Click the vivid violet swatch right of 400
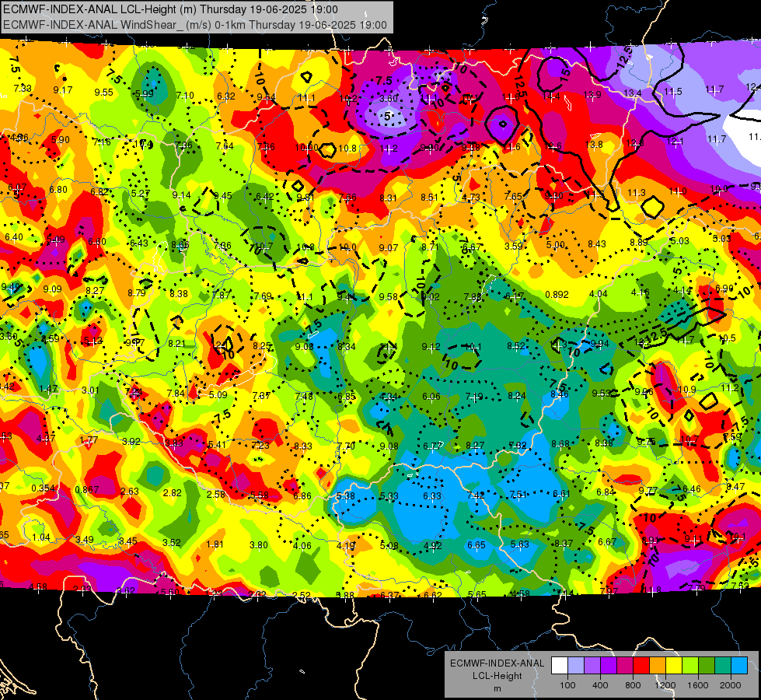 tap(609, 666)
